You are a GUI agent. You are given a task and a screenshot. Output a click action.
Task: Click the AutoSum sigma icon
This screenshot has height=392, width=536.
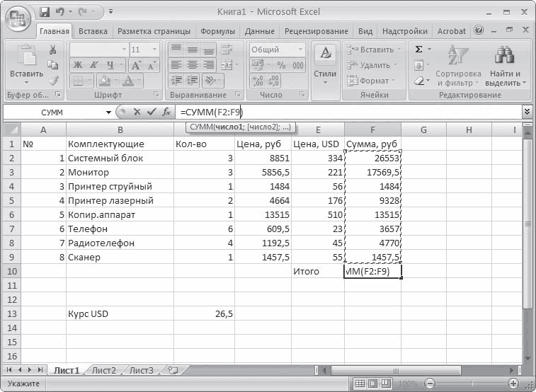tap(419, 49)
